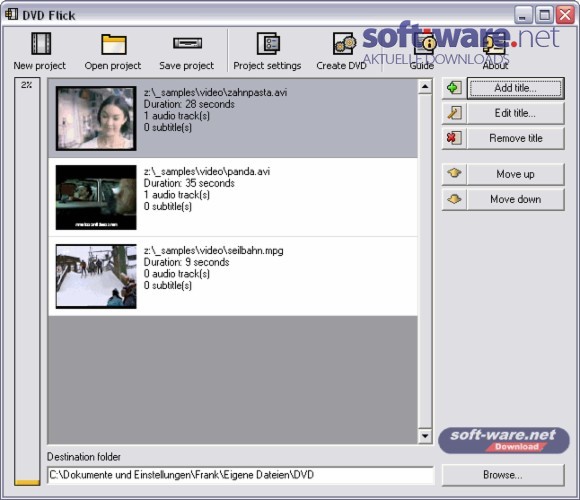
Task: Click the title list scroll down arrow
Action: click(425, 436)
